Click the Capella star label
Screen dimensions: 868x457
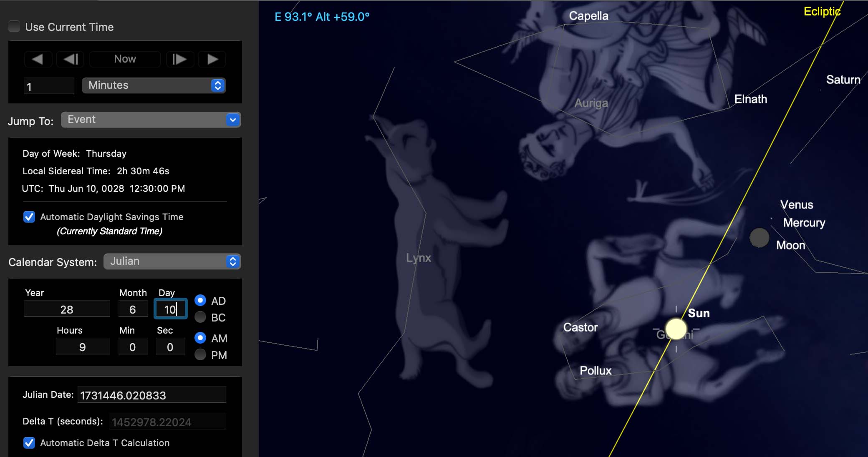point(588,16)
